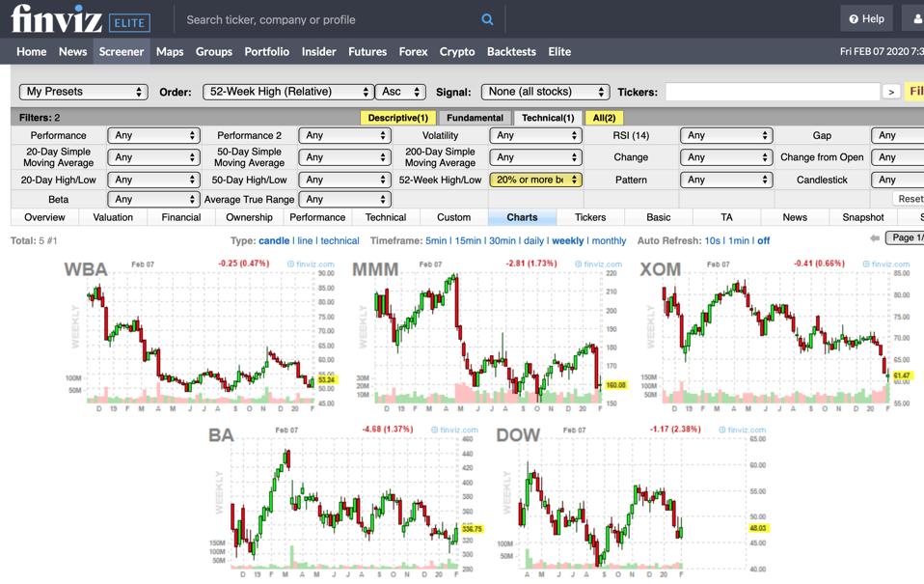Screen dimensions: 924x584
Task: Open the Maps menu item
Action: (170, 52)
